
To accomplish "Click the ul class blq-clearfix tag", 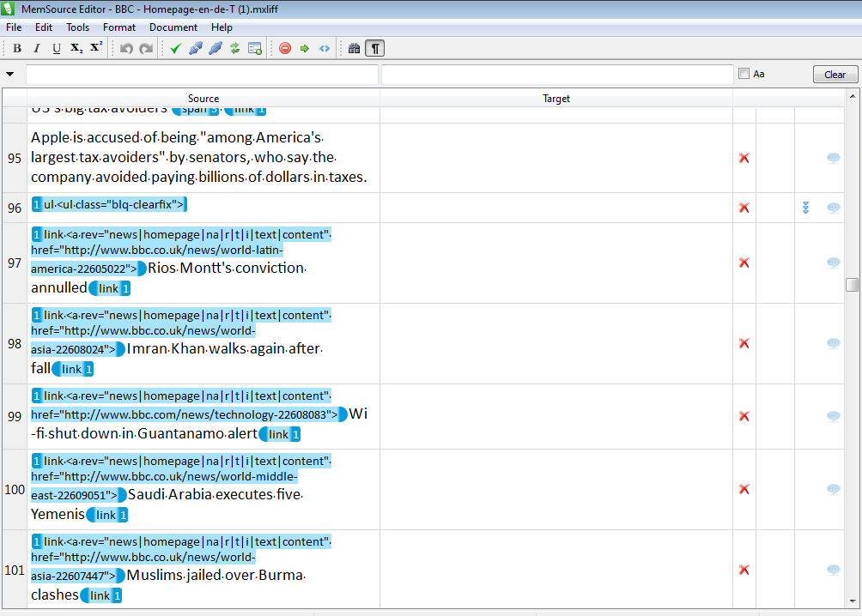I will click(109, 204).
